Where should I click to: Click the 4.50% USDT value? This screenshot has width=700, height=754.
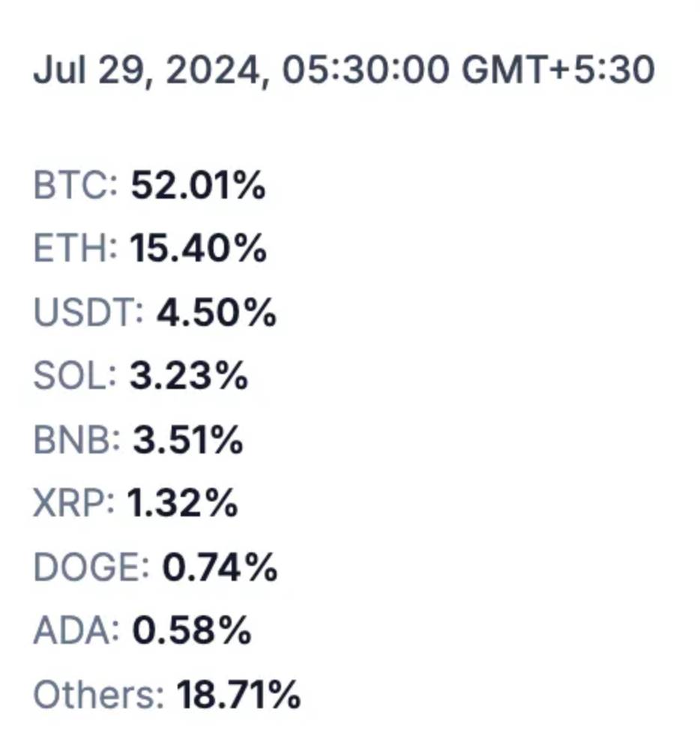(x=217, y=313)
